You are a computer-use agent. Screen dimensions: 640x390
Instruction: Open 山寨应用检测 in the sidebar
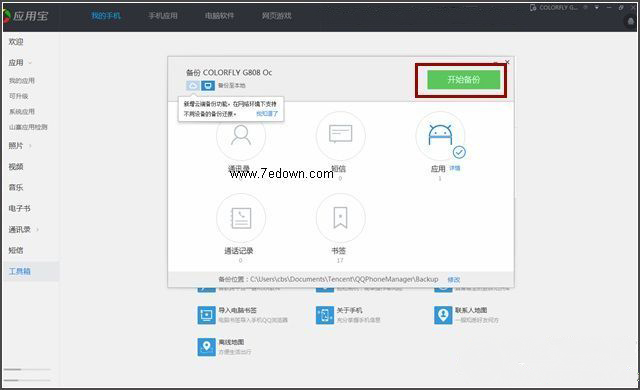28,127
